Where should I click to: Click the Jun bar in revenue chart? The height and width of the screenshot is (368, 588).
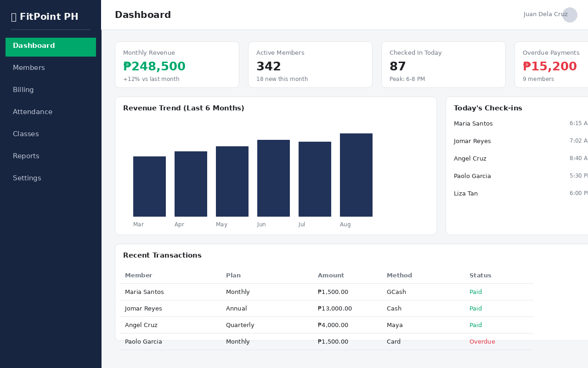pos(273,178)
